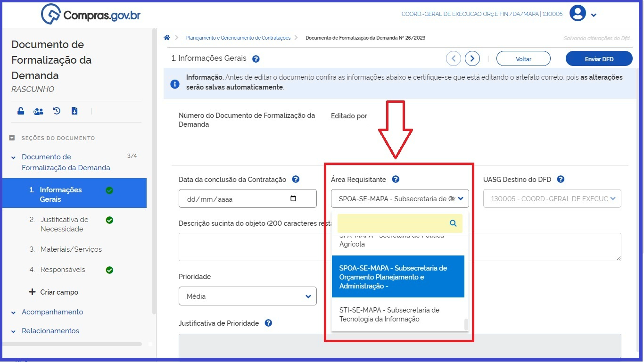Screen dimensions: 644x362
Task: Go to next section with right arrow
Action: [x=472, y=59]
